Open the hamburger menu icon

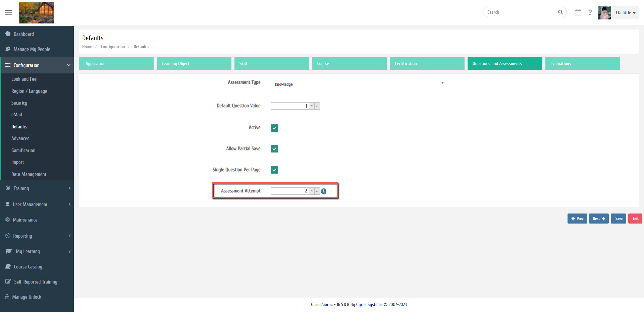(x=9, y=12)
